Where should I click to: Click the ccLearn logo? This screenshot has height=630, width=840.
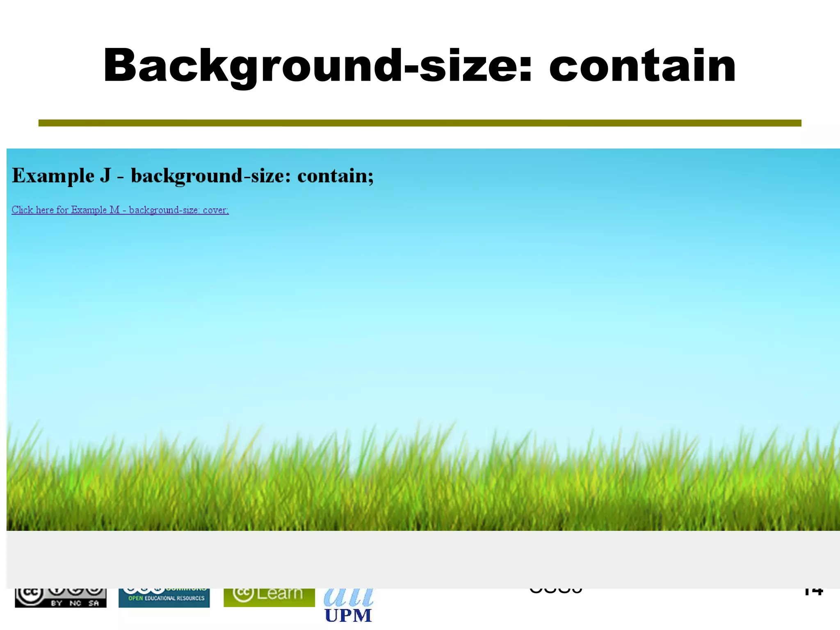(269, 598)
